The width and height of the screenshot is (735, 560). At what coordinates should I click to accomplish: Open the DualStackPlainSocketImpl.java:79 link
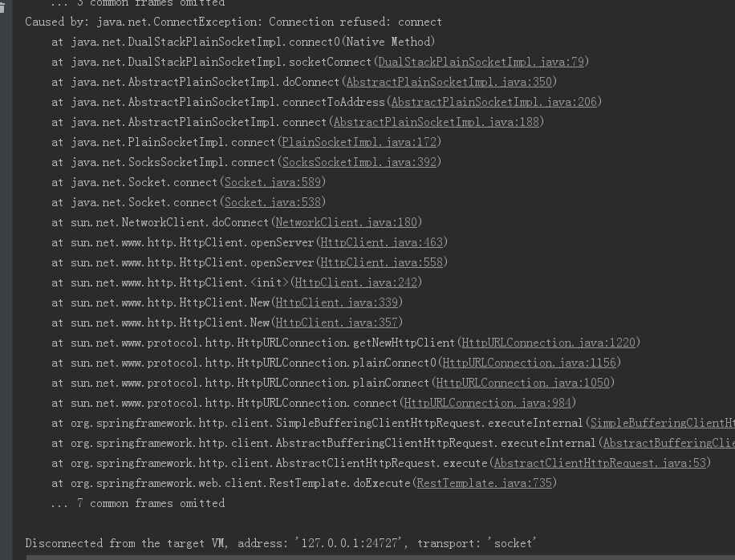tap(481, 62)
